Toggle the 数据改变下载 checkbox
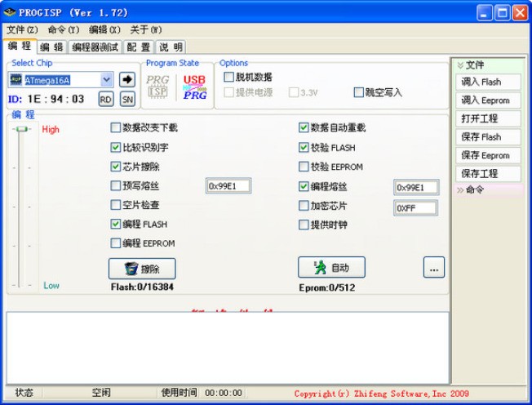Screen dimensions: 532x405 tap(115, 127)
